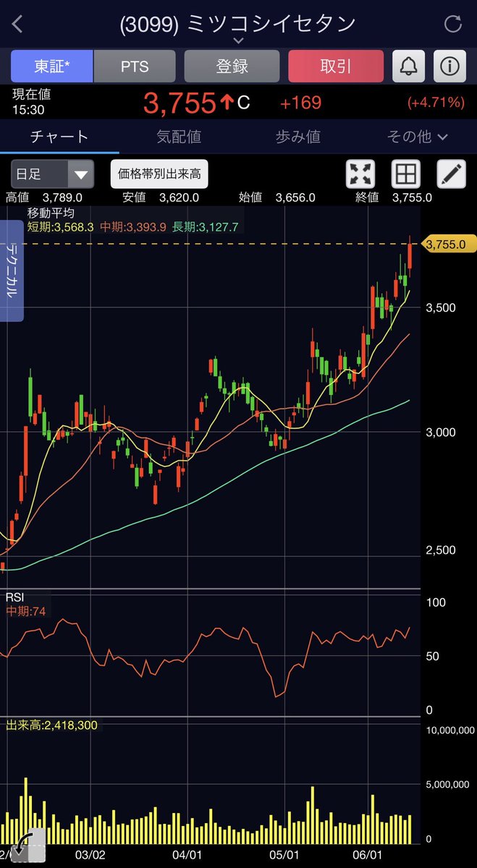Tap the 登録 button
Screen dimensions: 477x868
tap(232, 67)
